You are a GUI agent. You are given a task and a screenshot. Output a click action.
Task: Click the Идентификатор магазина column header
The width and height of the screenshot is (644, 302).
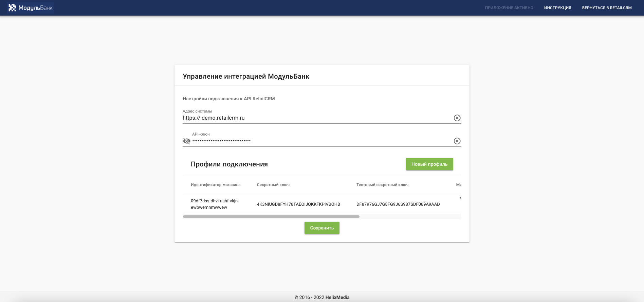[x=216, y=185]
